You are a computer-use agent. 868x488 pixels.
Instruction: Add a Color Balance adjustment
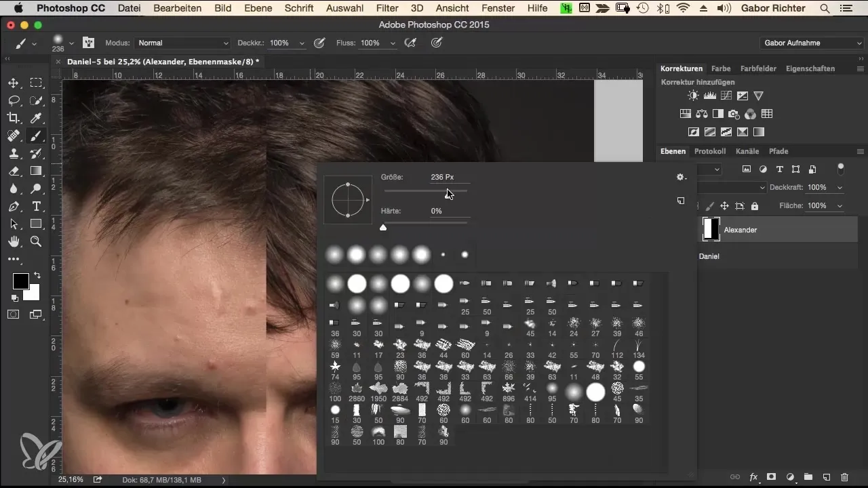pos(702,114)
